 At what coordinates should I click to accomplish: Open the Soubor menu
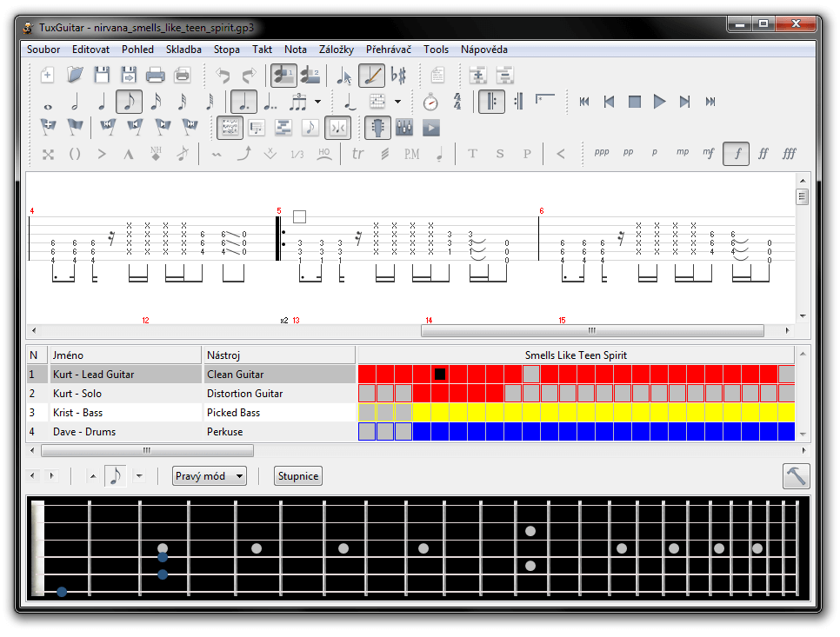[x=43, y=50]
